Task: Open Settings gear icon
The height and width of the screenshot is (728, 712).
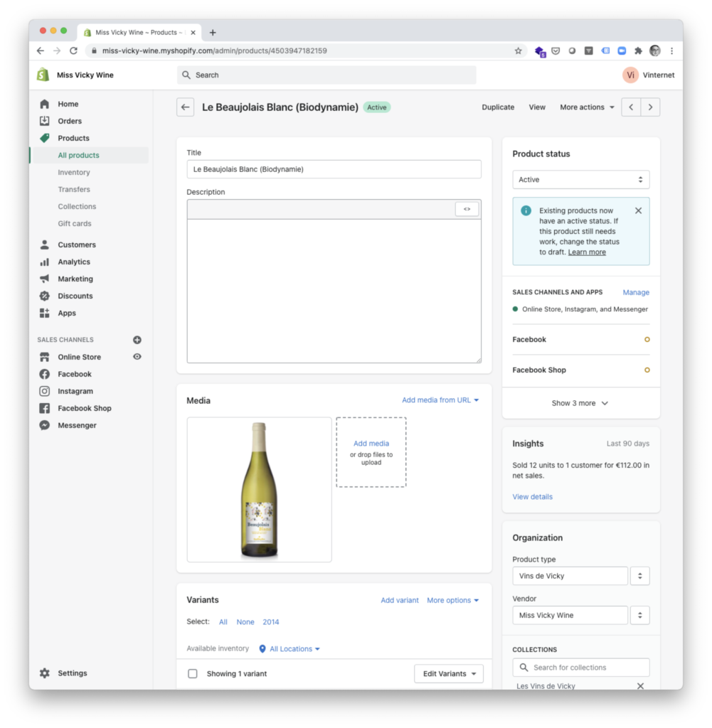Action: (45, 673)
